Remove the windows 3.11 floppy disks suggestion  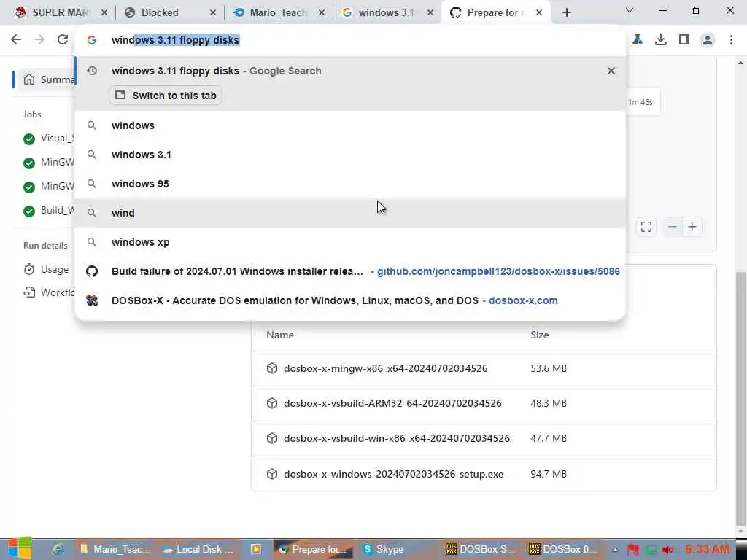[611, 71]
